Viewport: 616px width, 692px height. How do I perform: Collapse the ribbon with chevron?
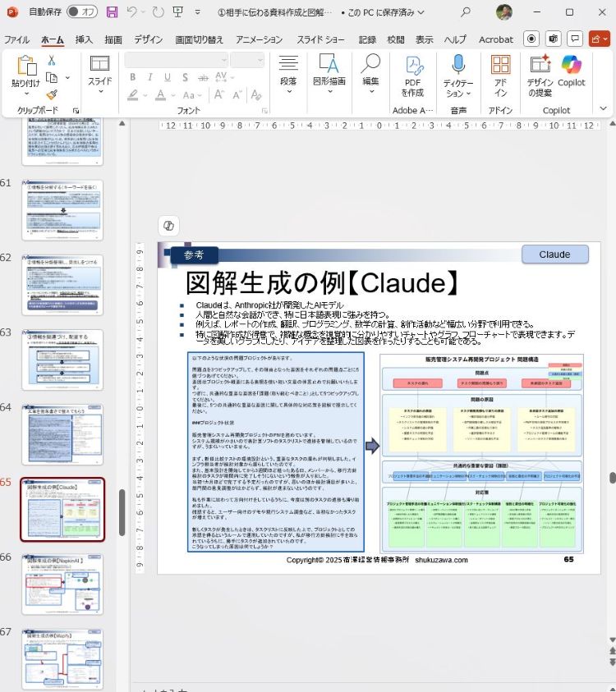pos(603,108)
